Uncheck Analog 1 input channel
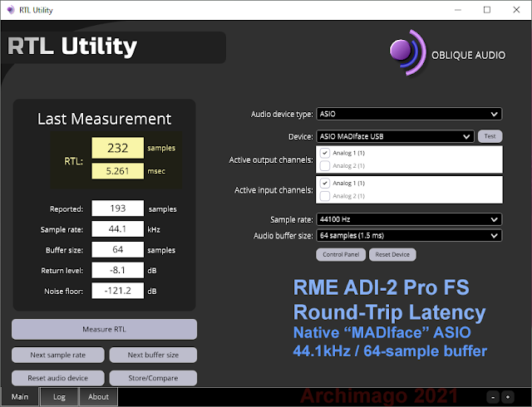 point(325,183)
